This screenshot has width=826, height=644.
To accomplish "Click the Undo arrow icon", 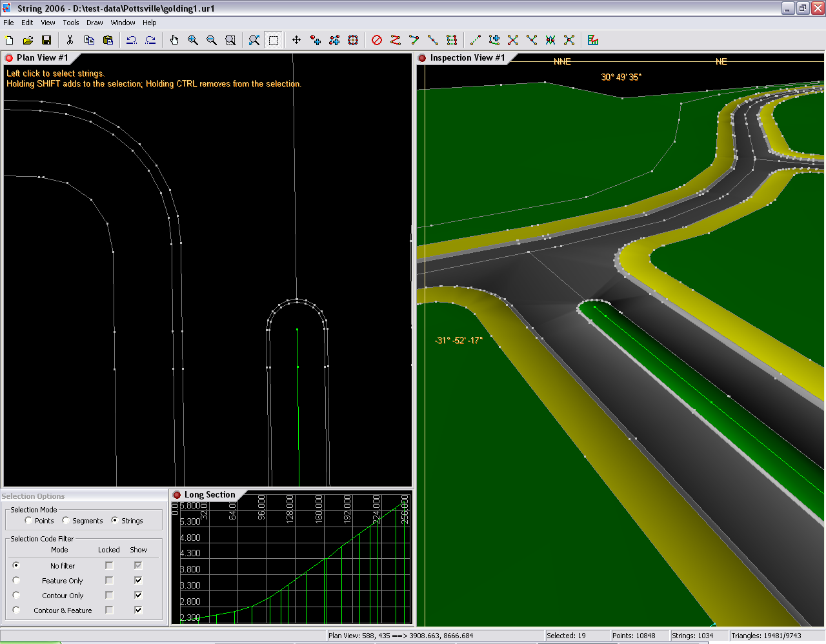I will point(132,40).
